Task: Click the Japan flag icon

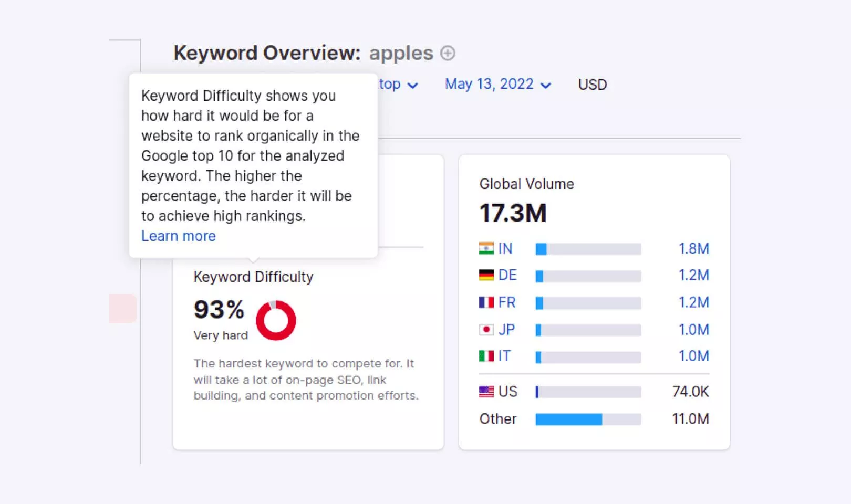Action: (486, 330)
